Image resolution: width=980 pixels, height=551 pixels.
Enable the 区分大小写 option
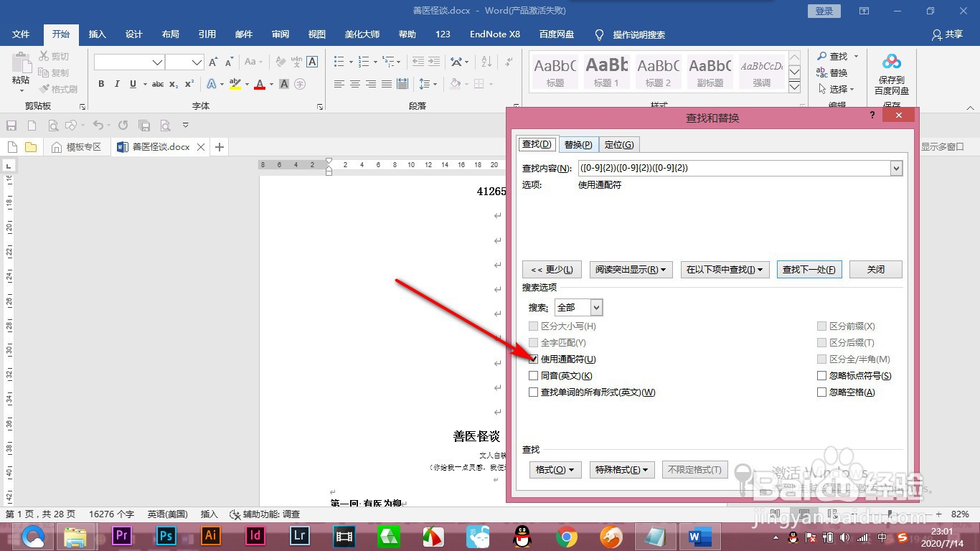(533, 326)
